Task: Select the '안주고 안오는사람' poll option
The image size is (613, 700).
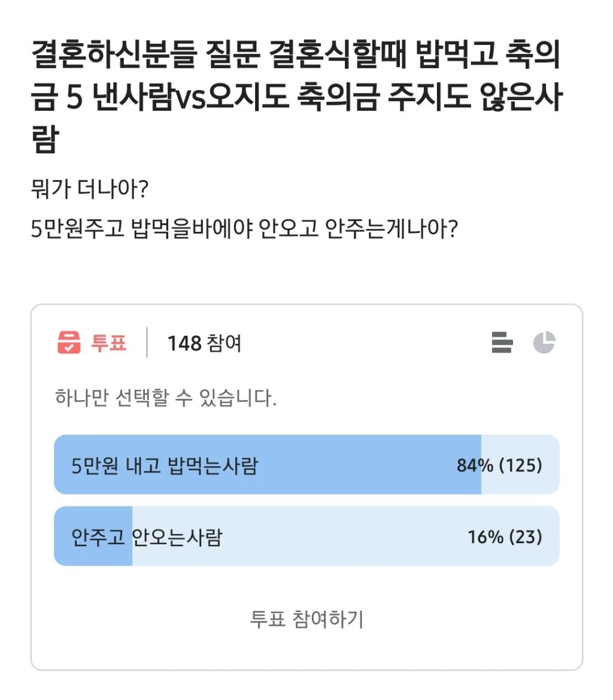Action: coord(147,537)
